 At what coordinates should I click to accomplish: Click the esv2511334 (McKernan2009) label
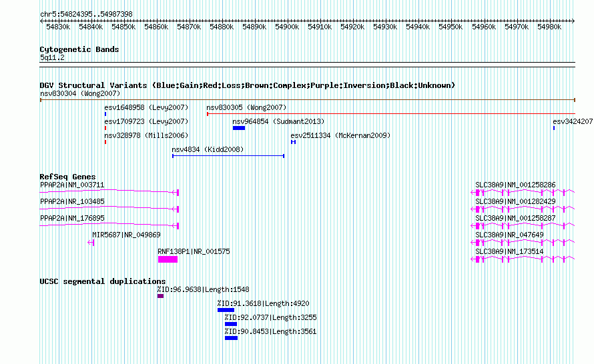340,135
